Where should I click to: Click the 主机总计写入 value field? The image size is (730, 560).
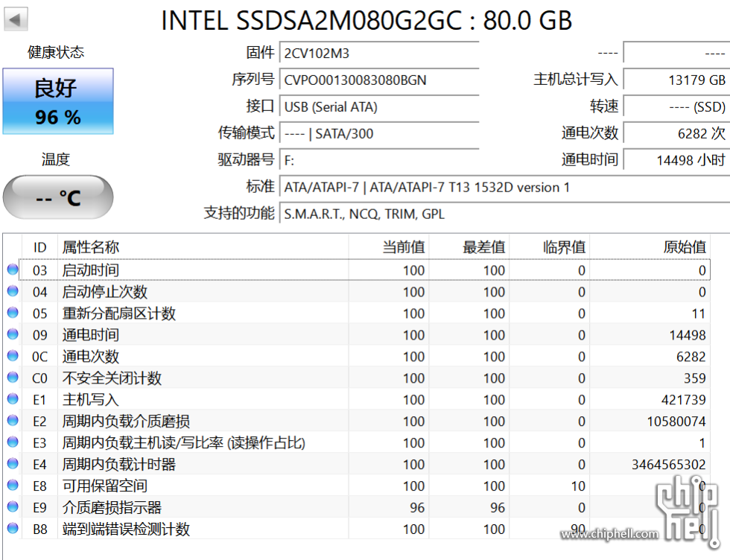tap(675, 80)
